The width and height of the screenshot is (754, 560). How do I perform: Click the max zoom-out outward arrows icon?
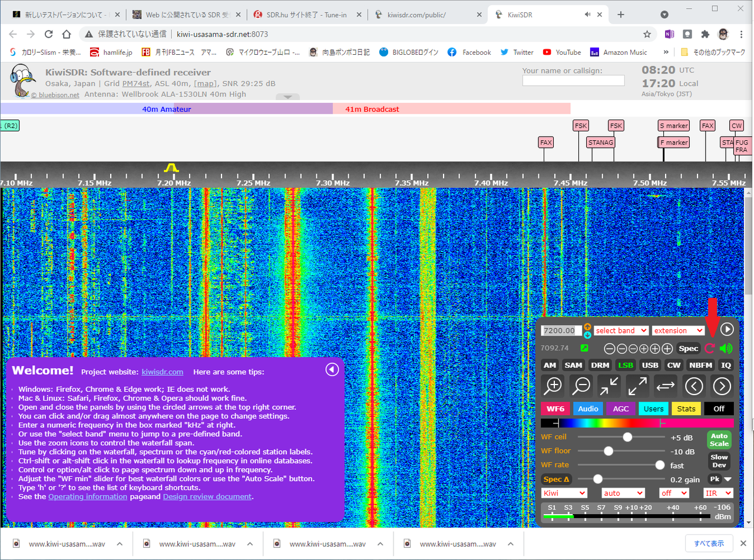[637, 386]
